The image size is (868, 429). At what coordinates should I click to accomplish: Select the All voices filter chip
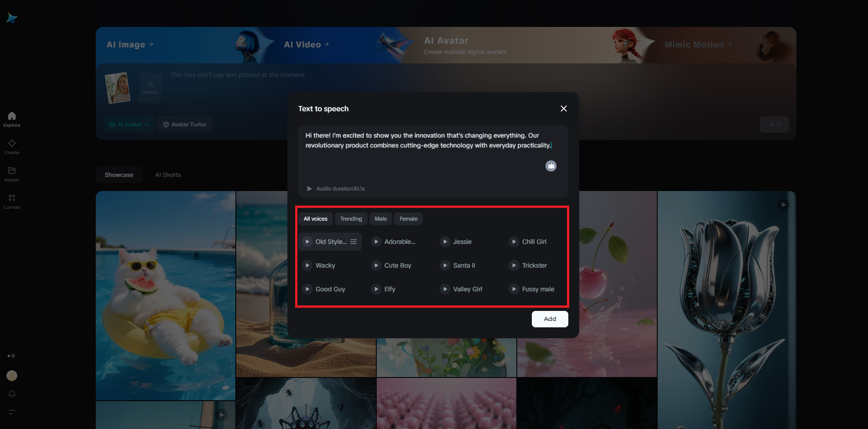point(315,219)
